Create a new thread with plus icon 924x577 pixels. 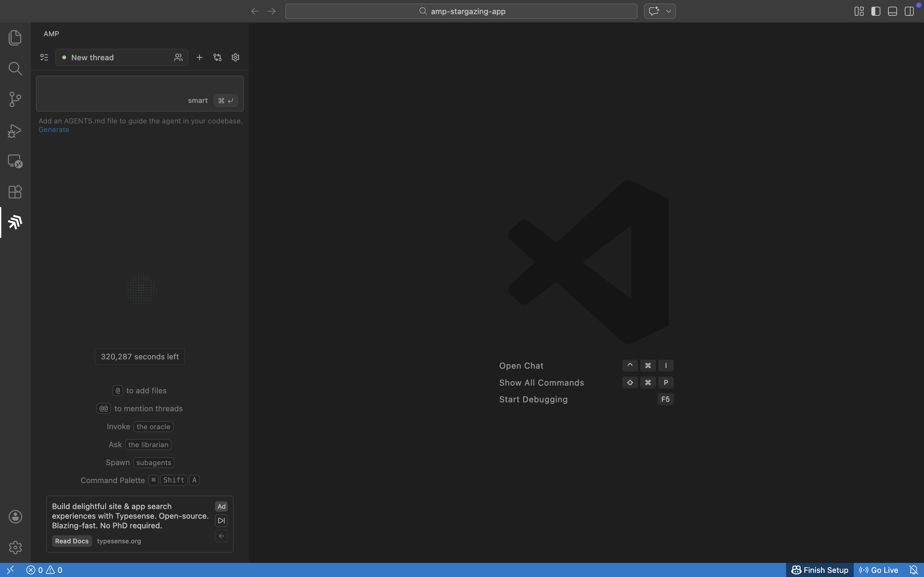coord(199,57)
